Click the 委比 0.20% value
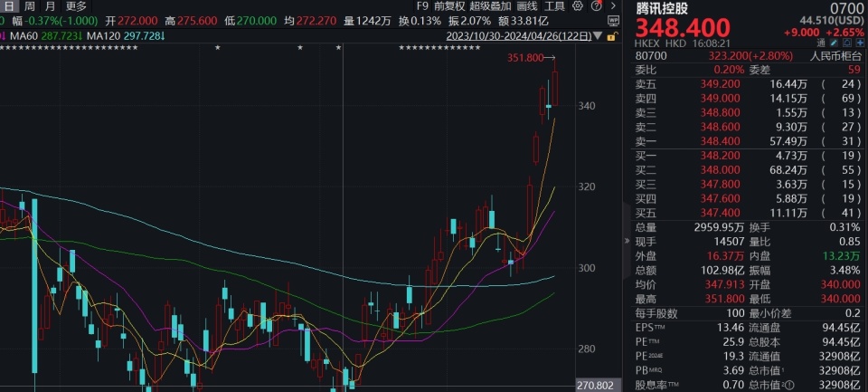Image resolution: width=868 pixels, height=392 pixels. pyautogui.click(x=729, y=70)
